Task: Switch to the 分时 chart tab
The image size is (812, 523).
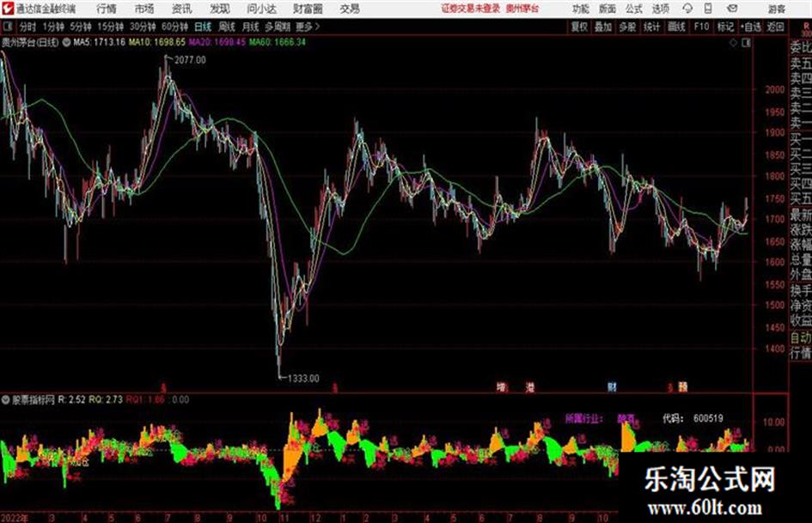Action: tap(28, 27)
